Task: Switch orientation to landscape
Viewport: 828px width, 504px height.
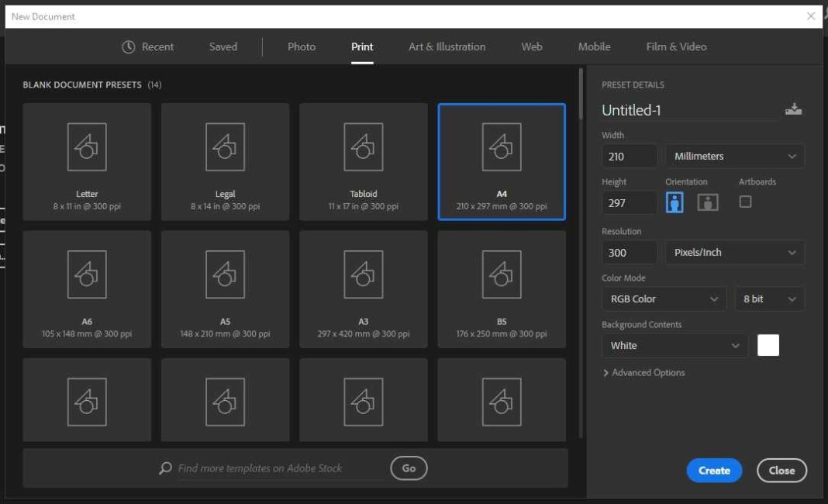Action: pyautogui.click(x=708, y=202)
